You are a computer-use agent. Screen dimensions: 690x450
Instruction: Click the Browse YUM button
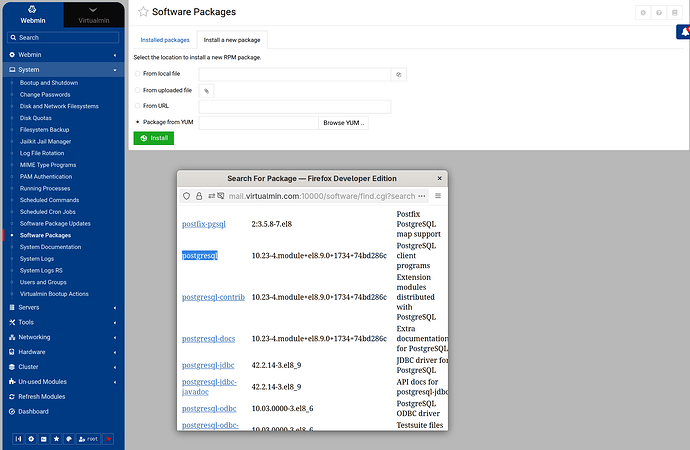pos(344,123)
